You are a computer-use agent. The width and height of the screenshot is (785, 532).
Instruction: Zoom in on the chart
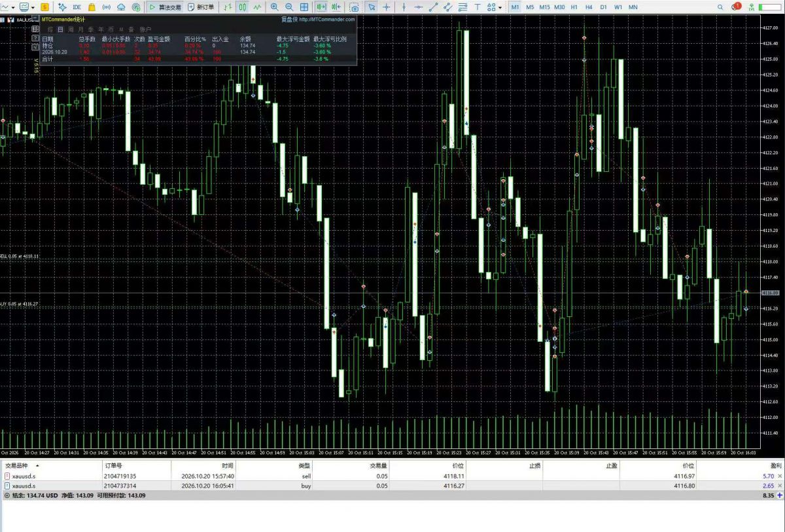275,7
